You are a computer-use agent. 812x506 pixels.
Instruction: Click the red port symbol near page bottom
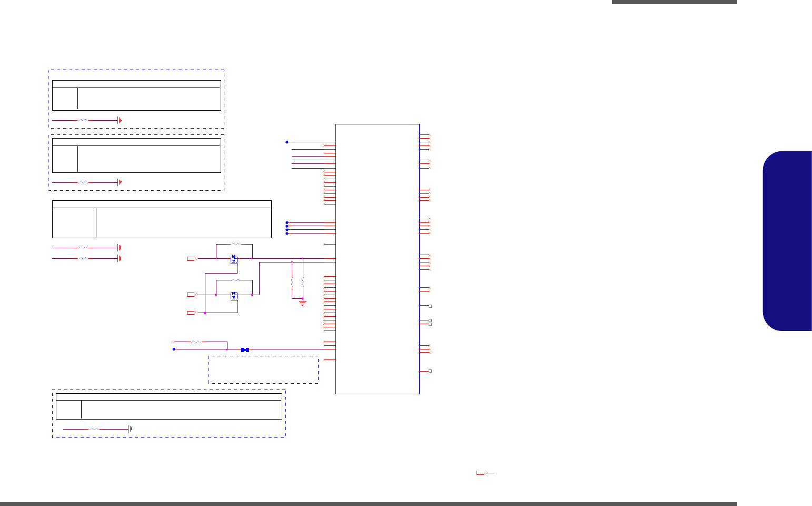(482, 473)
